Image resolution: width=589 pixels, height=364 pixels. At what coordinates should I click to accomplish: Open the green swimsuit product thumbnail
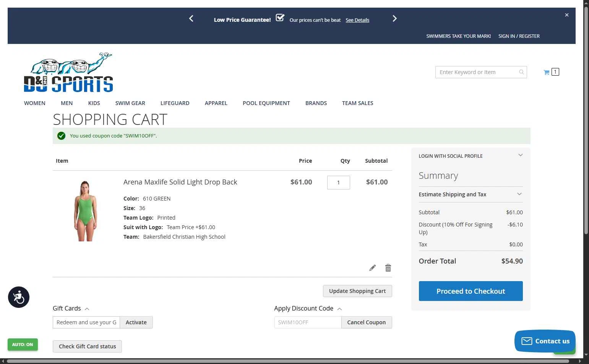pyautogui.click(x=85, y=211)
